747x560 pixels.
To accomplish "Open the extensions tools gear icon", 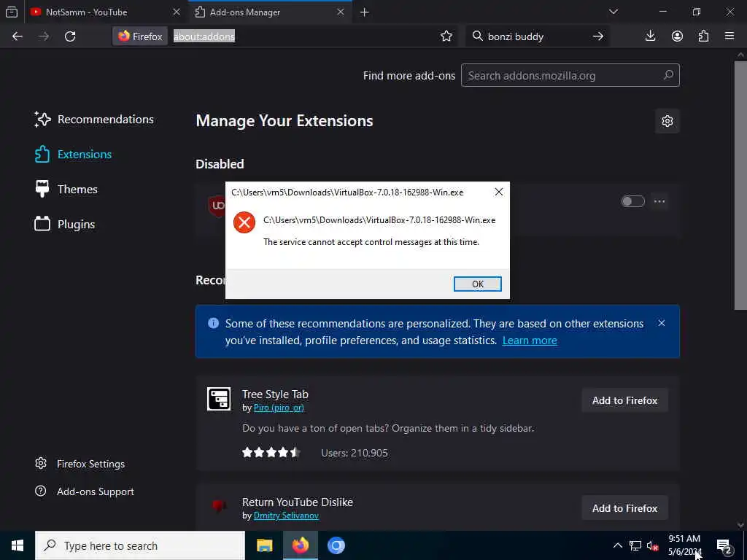I will (x=667, y=121).
